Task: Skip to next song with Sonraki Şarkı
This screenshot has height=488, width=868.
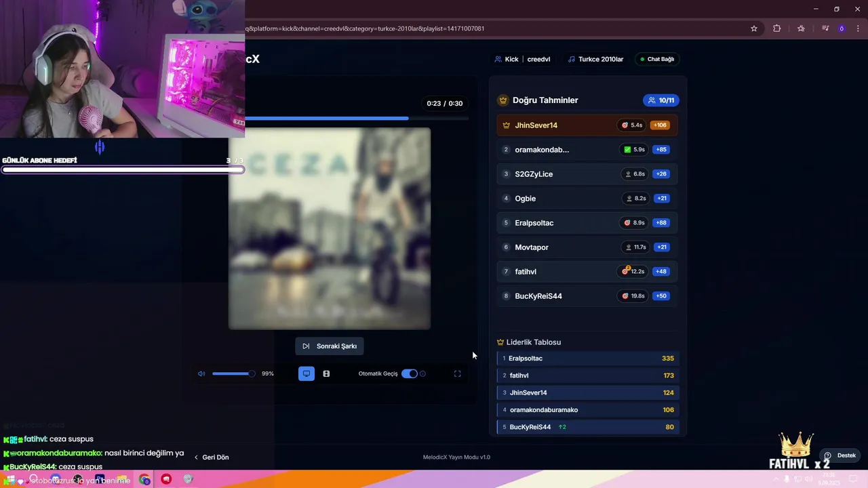Action: 330,346
